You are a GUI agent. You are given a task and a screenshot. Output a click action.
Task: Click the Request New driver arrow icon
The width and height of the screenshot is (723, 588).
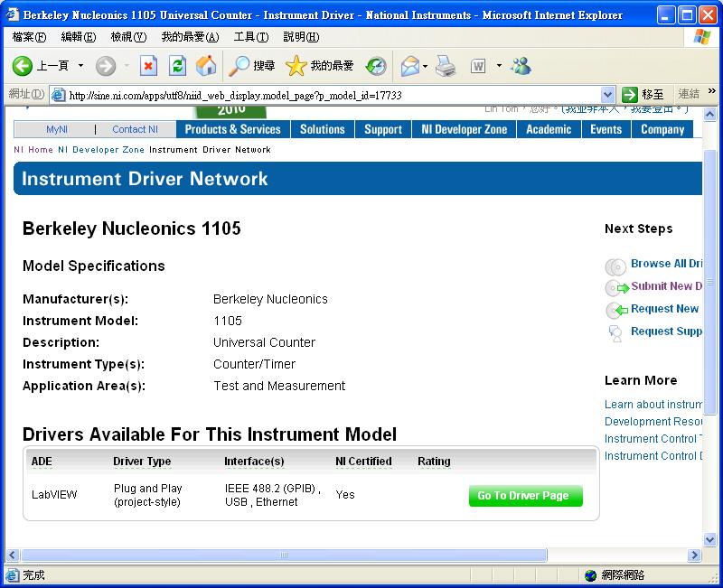(x=616, y=311)
